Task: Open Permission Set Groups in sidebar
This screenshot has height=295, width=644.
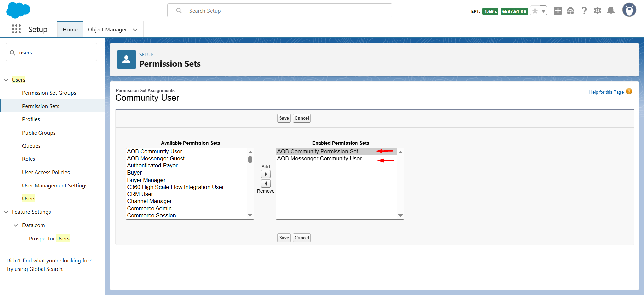Action: pos(49,93)
